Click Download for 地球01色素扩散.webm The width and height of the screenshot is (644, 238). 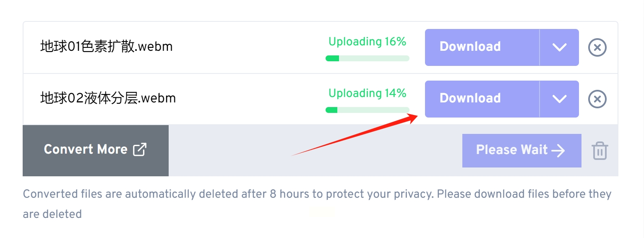point(482,47)
